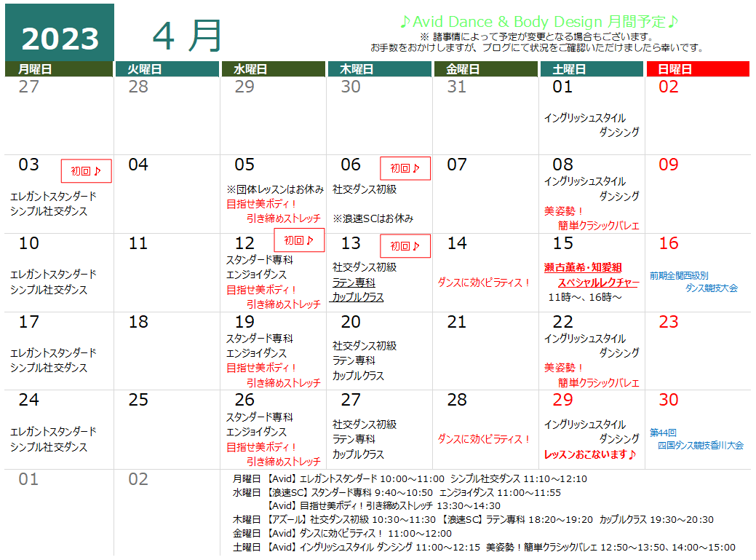Select the date 21 cell

click(x=485, y=351)
